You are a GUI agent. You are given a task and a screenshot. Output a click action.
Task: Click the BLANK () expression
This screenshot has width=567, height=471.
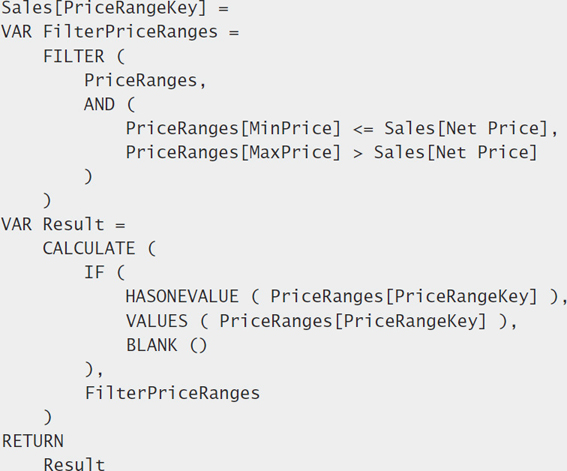(166, 345)
